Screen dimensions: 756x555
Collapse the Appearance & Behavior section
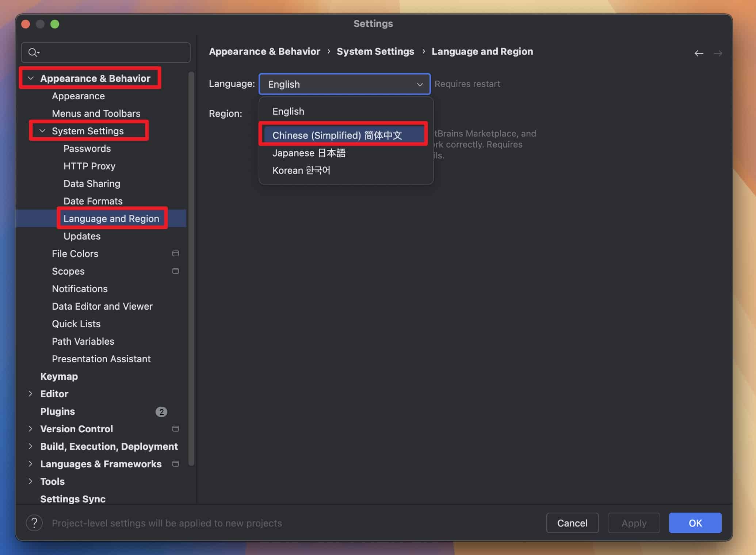[30, 78]
